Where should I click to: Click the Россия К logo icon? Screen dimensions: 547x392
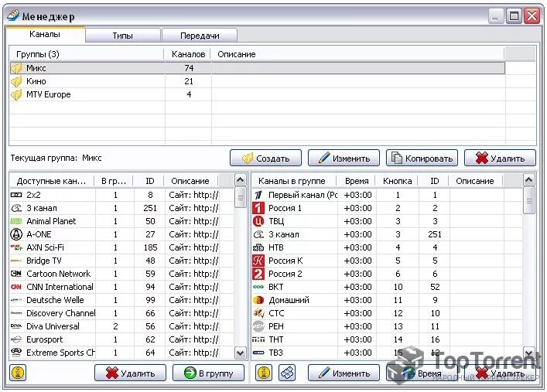click(x=258, y=261)
